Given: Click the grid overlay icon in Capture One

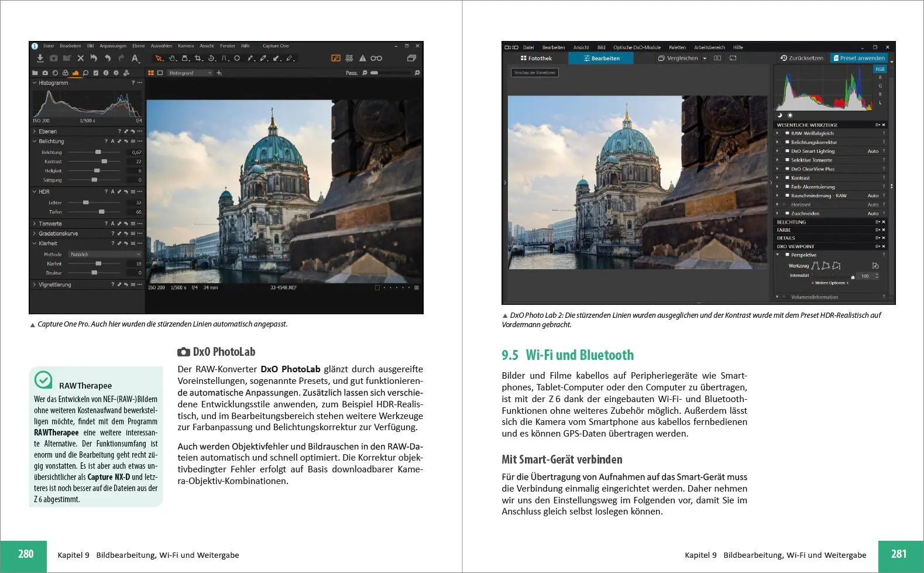Looking at the screenshot, I should point(349,59).
